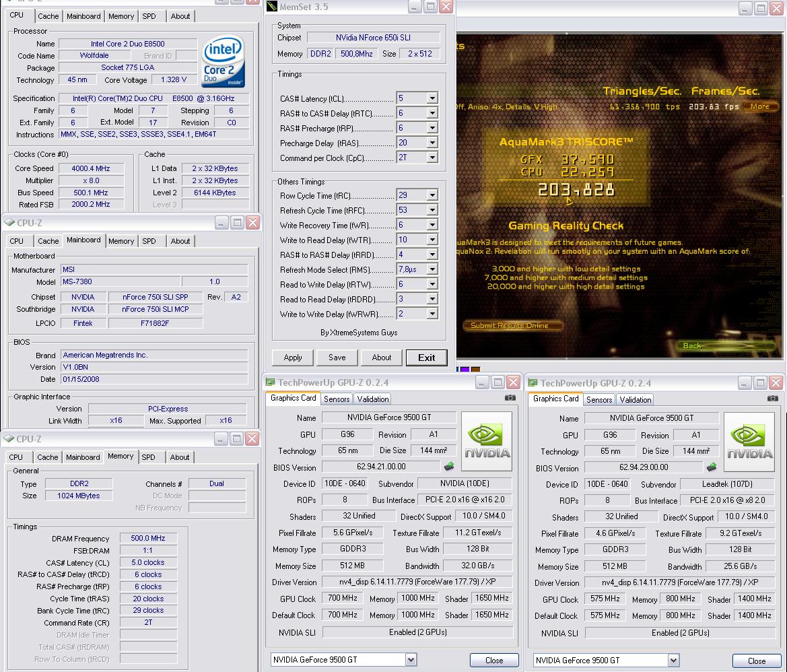Click Core Speed value 4000.4 MHz
Image resolution: width=787 pixels, height=672 pixels.
coord(91,168)
